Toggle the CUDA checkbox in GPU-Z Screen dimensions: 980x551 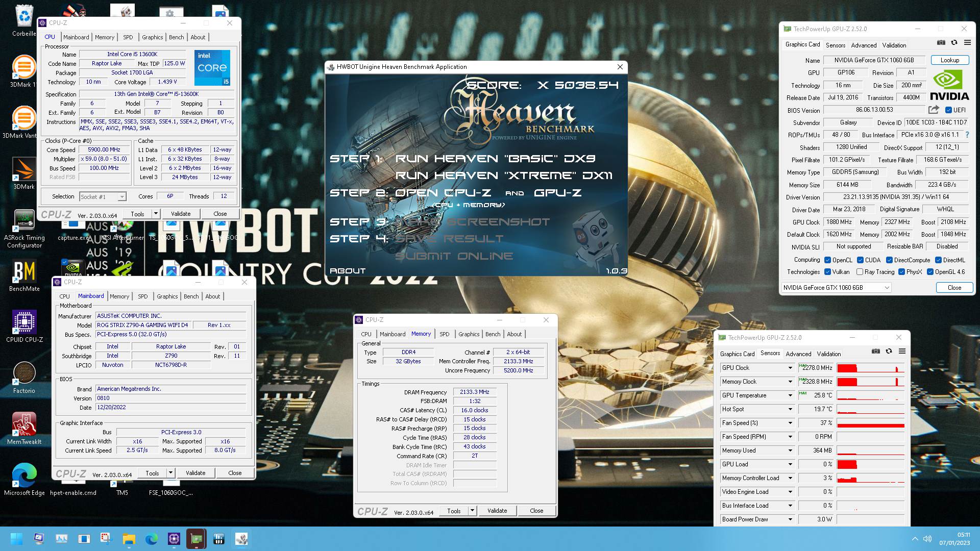(x=860, y=260)
